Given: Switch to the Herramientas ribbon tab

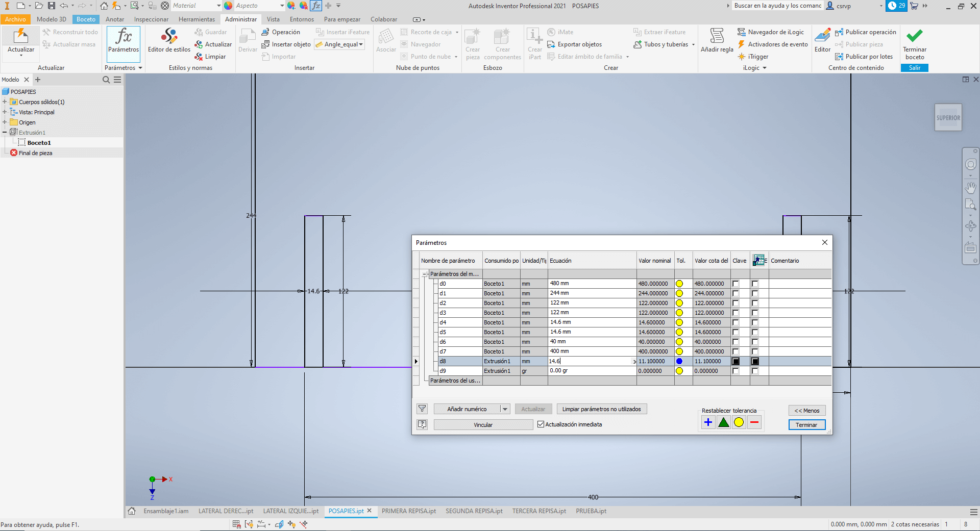Looking at the screenshot, I should [x=197, y=19].
